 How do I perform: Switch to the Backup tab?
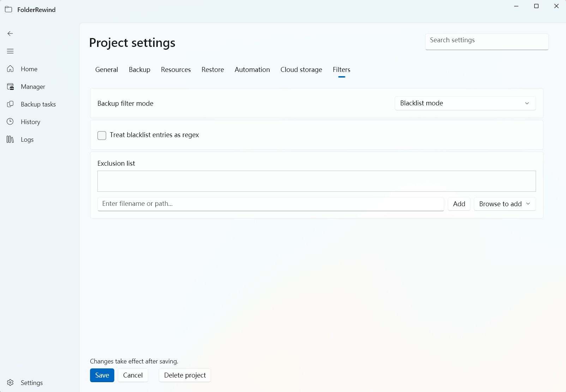click(x=139, y=69)
